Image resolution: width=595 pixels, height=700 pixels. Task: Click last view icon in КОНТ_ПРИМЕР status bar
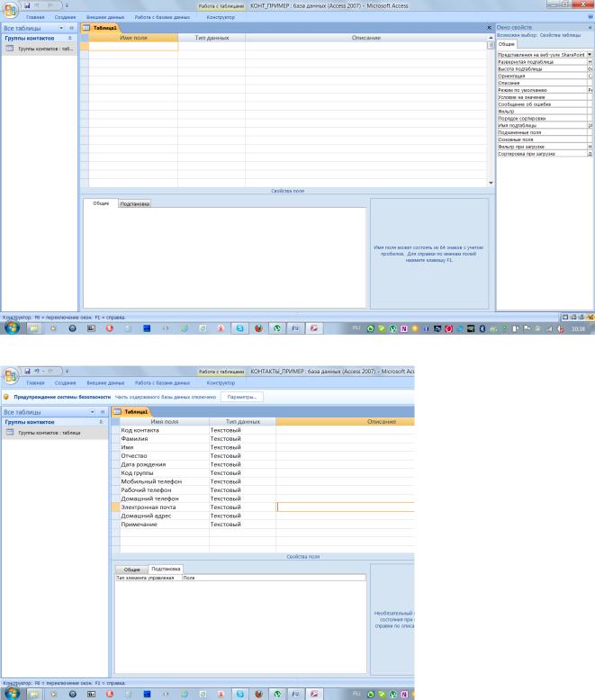coord(590,317)
